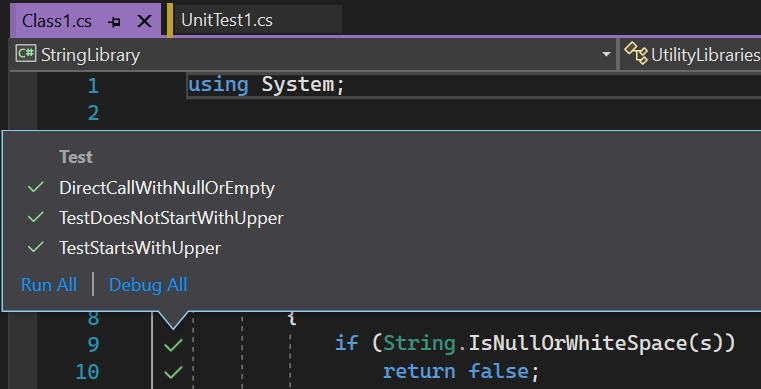The height and width of the screenshot is (389, 761).
Task: Click the class icon beside UtilityLibraries
Action: pos(635,53)
